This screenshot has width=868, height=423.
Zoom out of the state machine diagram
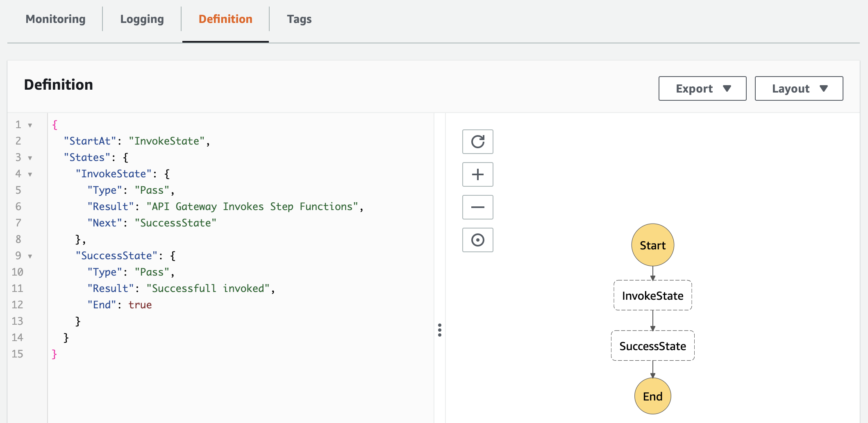477,207
